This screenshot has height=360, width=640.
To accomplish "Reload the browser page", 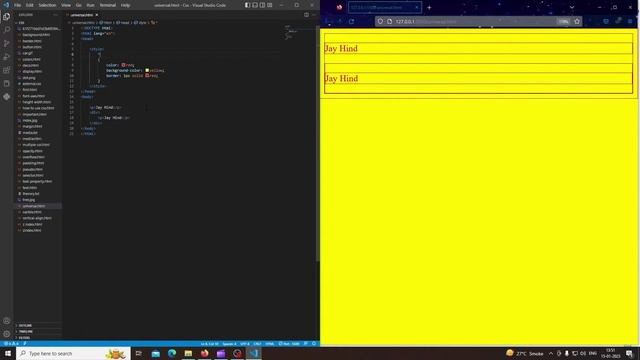I will tap(351, 21).
